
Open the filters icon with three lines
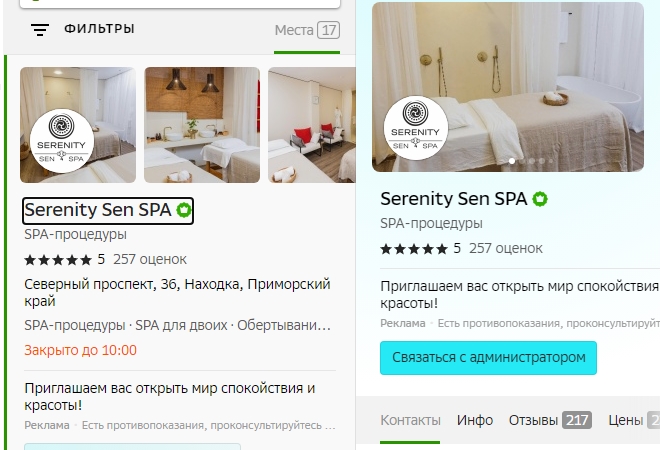pos(40,29)
